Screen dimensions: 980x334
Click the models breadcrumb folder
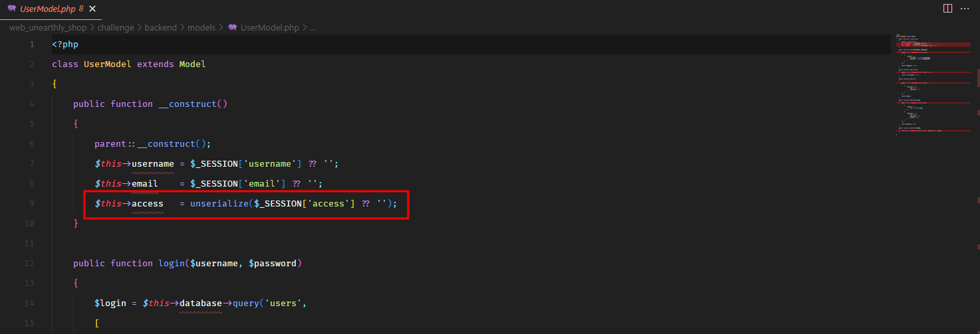[201, 28]
